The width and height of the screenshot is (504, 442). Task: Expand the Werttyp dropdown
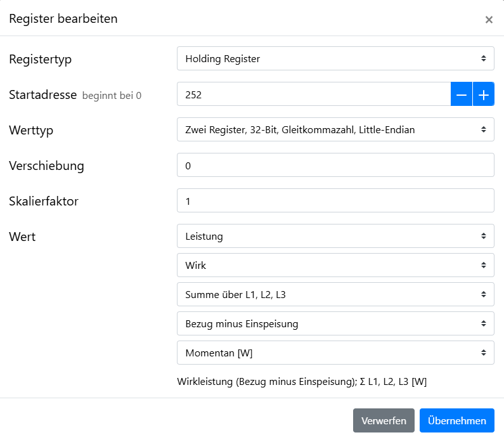(335, 130)
